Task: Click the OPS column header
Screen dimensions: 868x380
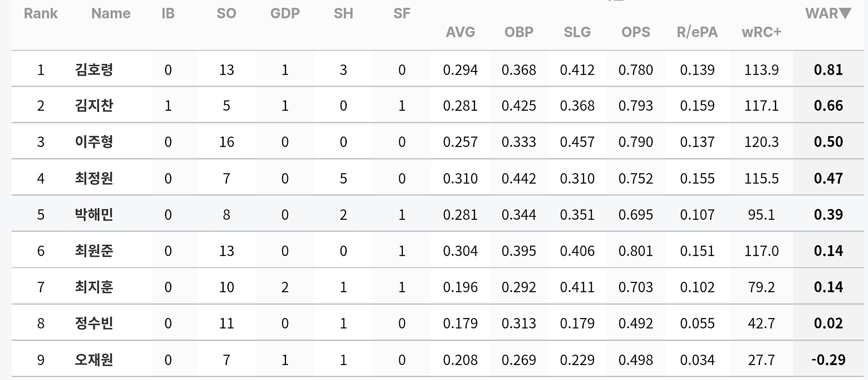Action: [636, 32]
